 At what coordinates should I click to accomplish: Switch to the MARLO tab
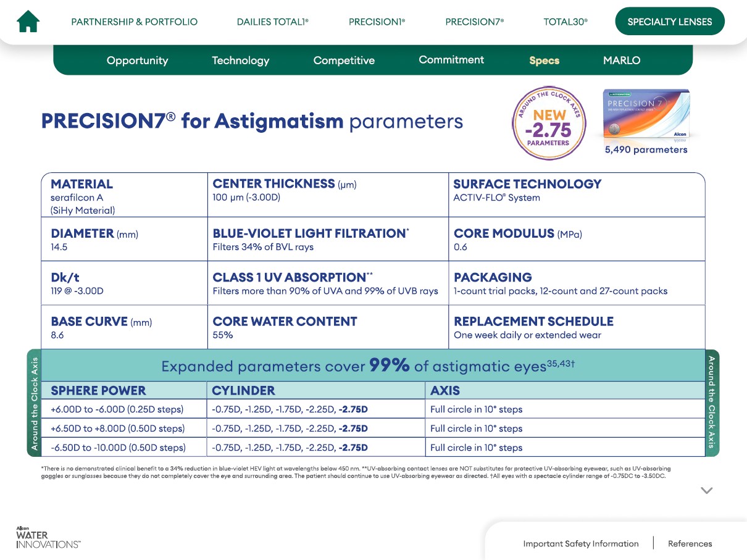622,61
